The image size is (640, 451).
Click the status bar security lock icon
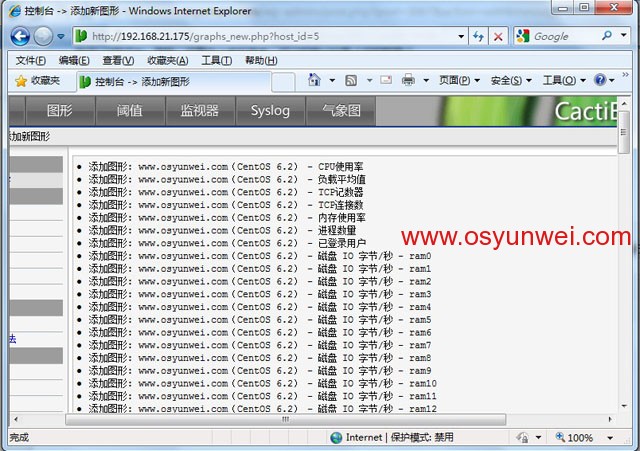pos(522,438)
